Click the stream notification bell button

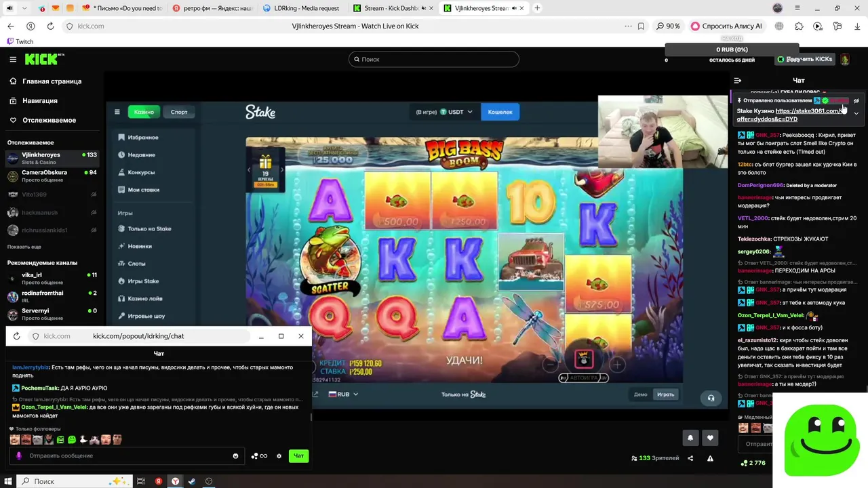click(x=690, y=438)
